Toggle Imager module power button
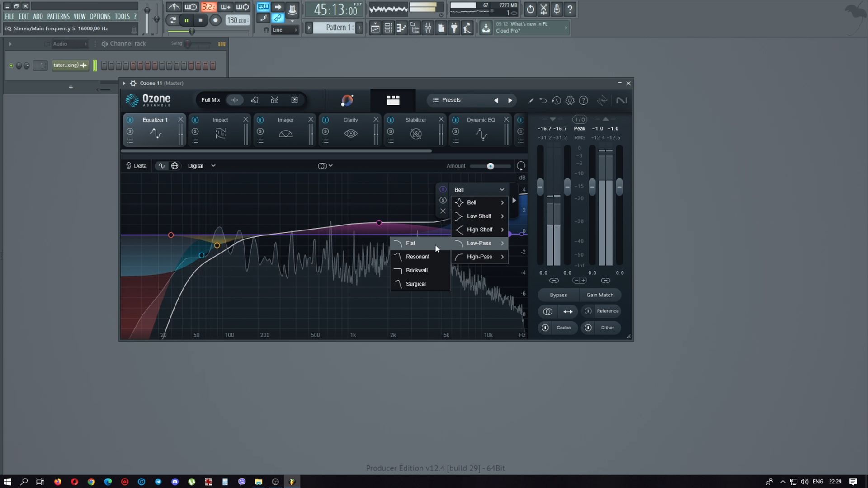Image resolution: width=868 pixels, height=488 pixels. click(260, 120)
